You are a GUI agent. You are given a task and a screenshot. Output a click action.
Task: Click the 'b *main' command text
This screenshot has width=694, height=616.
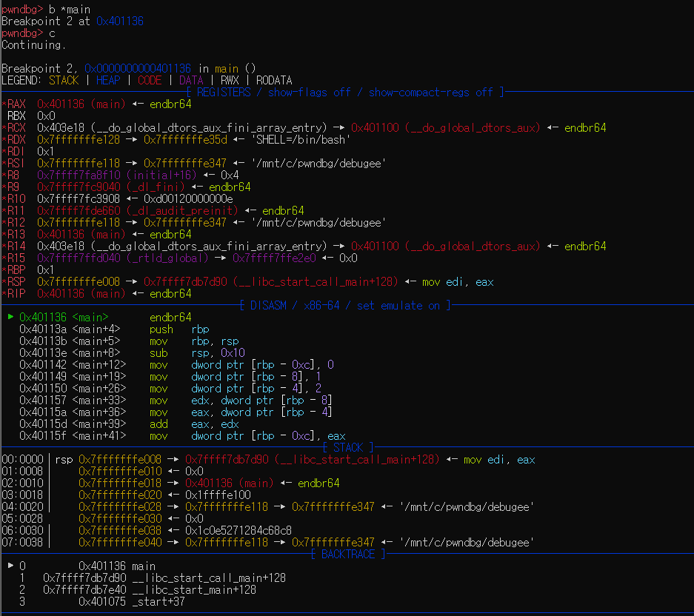[70, 10]
